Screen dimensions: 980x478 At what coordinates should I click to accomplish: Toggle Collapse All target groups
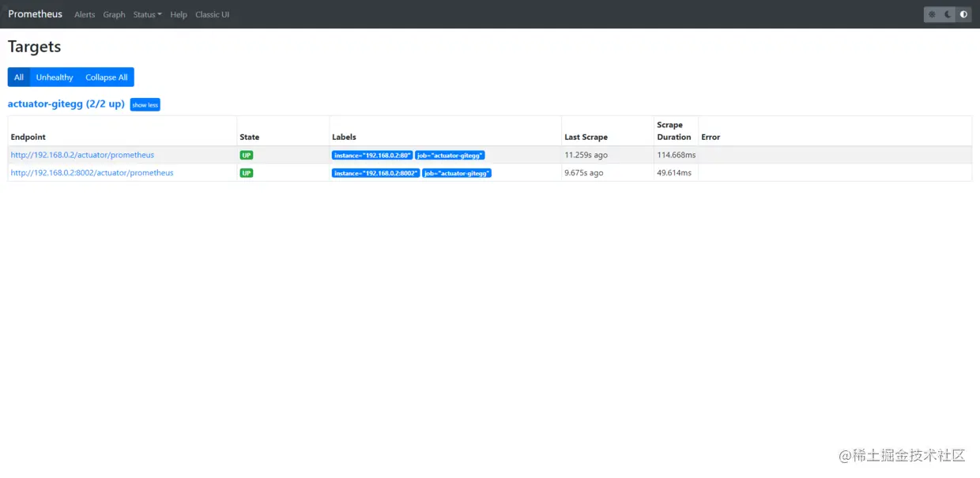(x=107, y=77)
